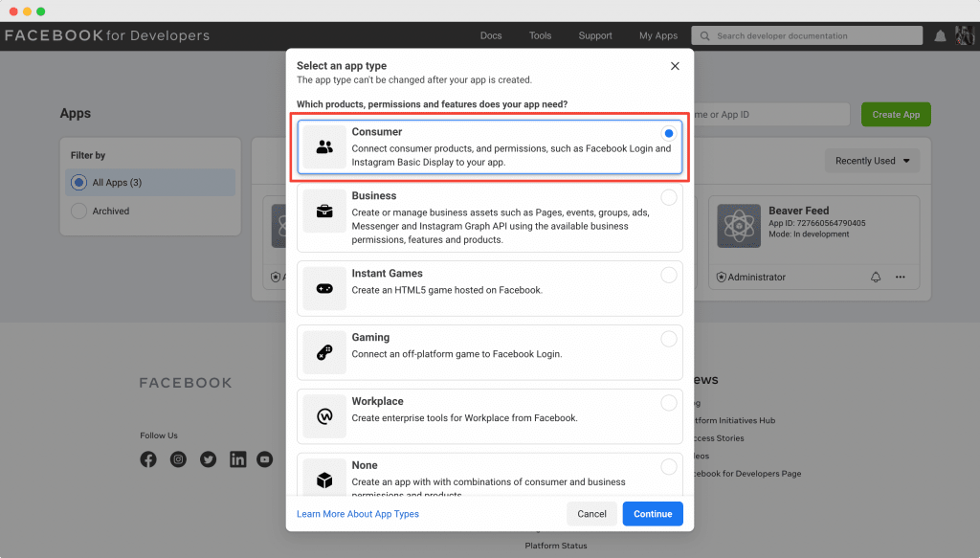Select the All Apps (3) filter radio
The image size is (980, 558).
point(78,183)
